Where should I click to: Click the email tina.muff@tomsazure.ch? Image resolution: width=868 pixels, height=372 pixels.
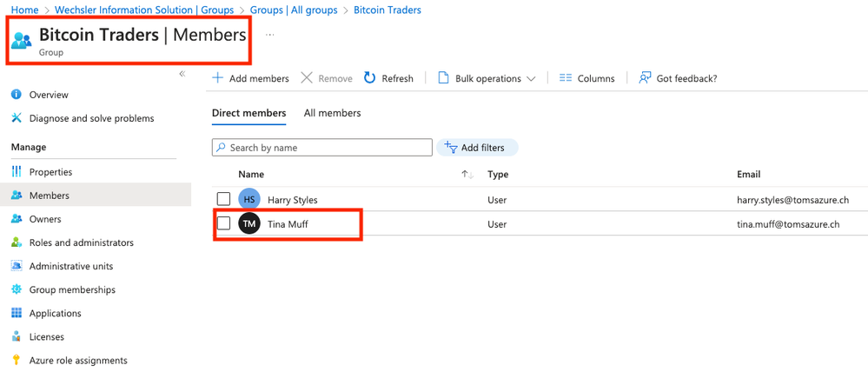point(788,224)
